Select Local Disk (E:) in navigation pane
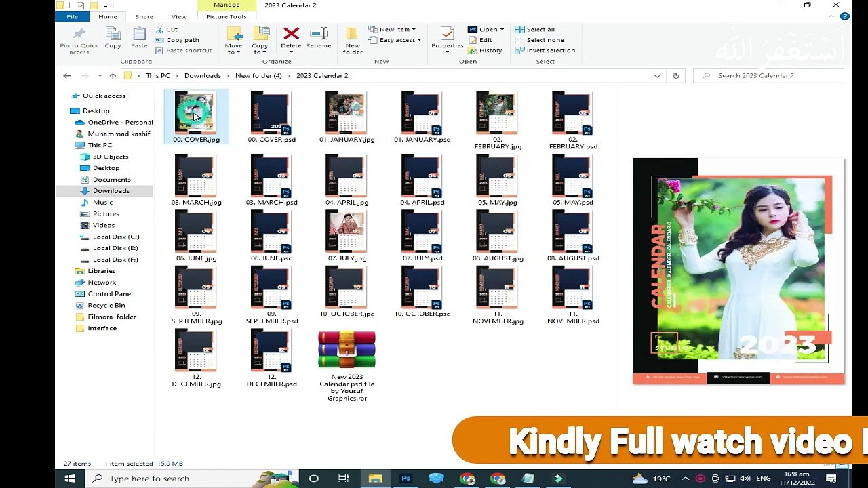The height and width of the screenshot is (488, 868). [x=108, y=248]
